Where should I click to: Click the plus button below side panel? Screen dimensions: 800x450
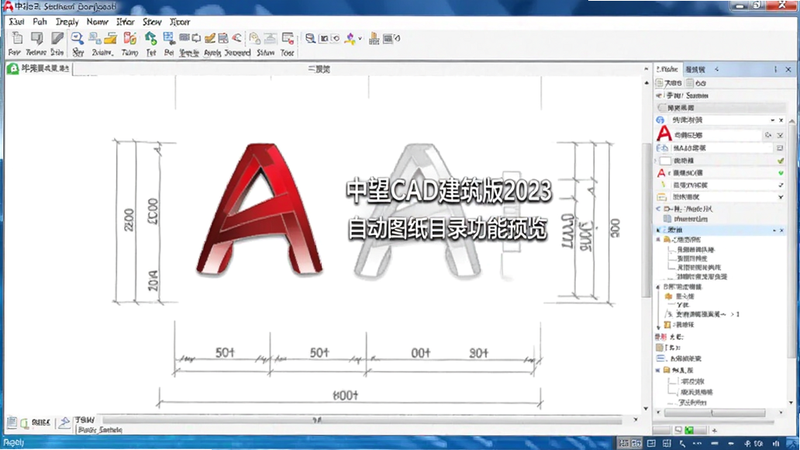pos(714,430)
